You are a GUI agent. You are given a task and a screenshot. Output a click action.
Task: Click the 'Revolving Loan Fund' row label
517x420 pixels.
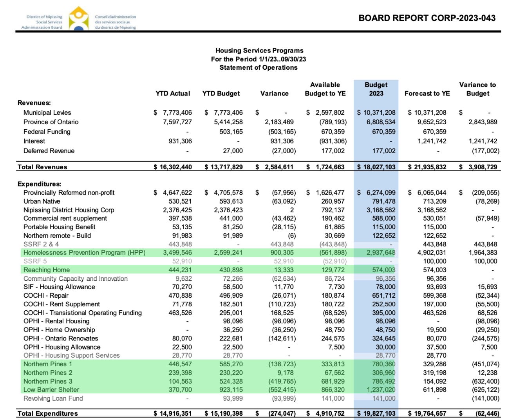tap(53, 398)
